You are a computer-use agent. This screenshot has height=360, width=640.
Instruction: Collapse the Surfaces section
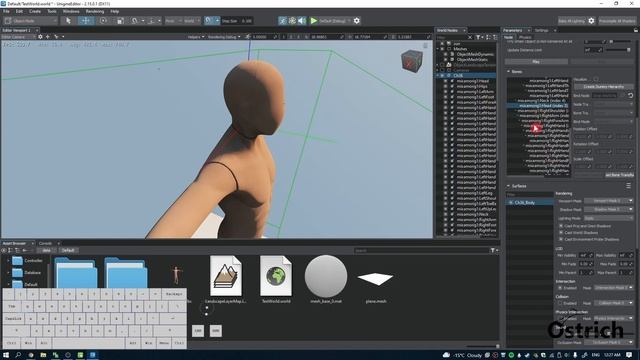(509, 186)
